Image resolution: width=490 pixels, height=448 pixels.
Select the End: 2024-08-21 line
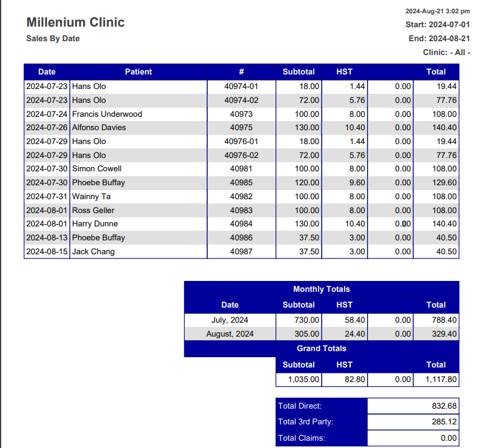(x=439, y=38)
